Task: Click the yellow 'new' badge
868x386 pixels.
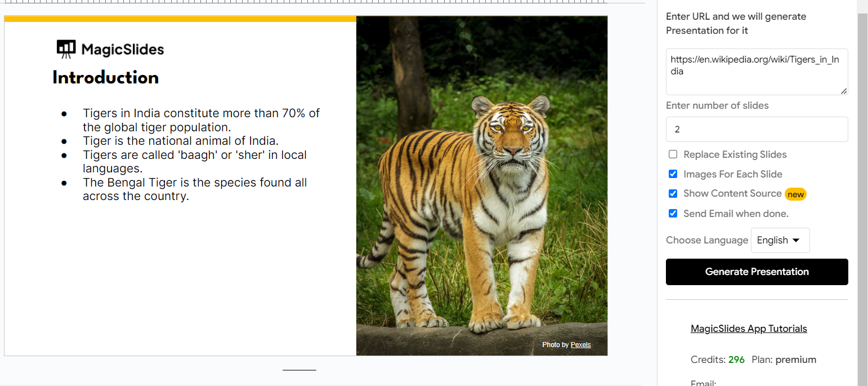Action: pyautogui.click(x=795, y=194)
